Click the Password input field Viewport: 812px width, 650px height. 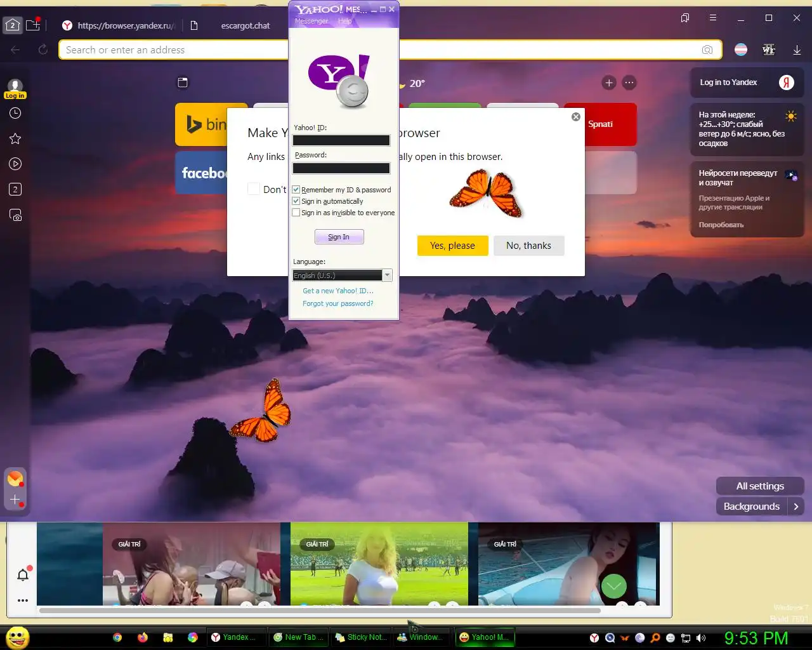pos(341,168)
